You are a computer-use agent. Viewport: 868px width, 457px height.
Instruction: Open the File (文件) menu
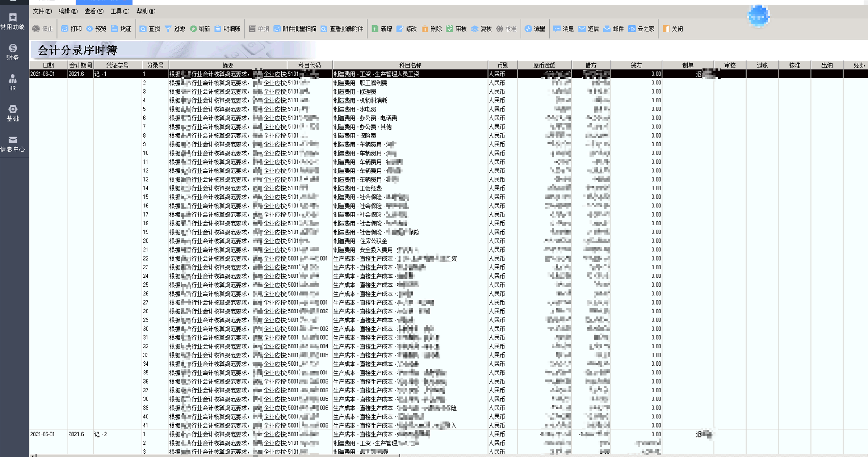[x=42, y=11]
